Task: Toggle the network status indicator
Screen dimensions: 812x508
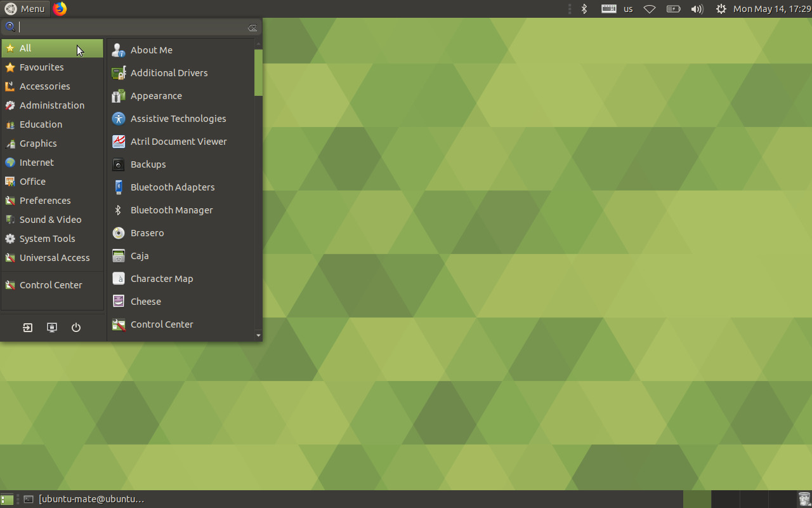Action: 649,9
